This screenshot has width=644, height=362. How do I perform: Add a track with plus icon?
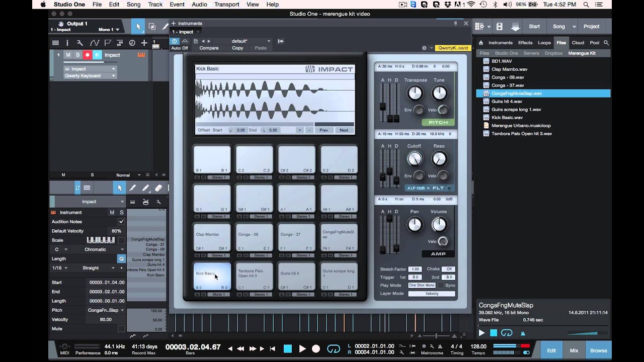click(144, 43)
